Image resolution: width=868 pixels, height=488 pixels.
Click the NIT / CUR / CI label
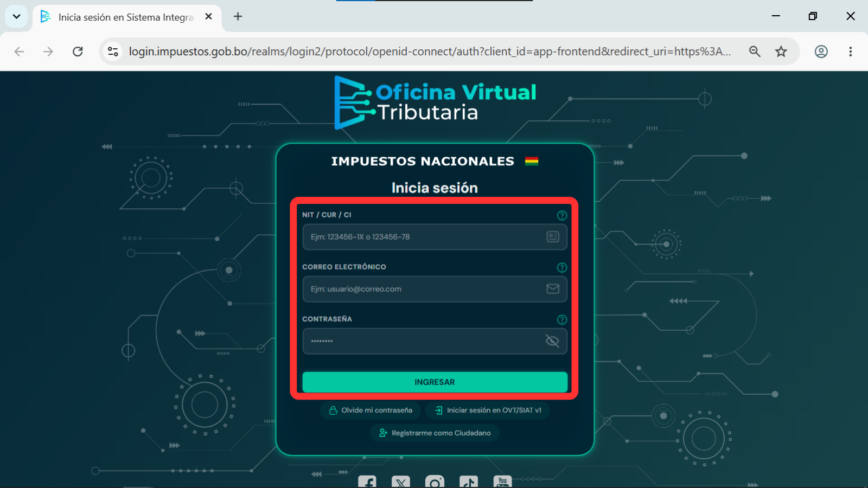[327, 215]
